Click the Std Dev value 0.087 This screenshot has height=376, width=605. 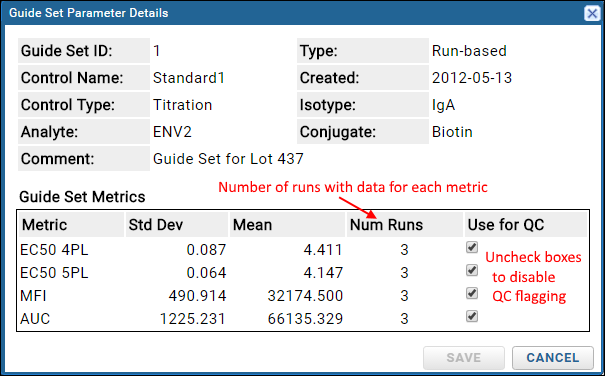(206, 250)
